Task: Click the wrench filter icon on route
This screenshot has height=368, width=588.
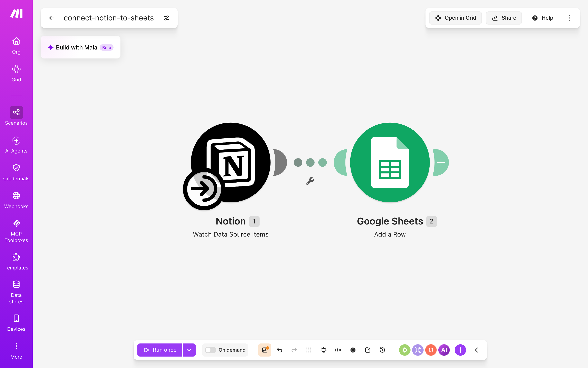Action: [310, 181]
